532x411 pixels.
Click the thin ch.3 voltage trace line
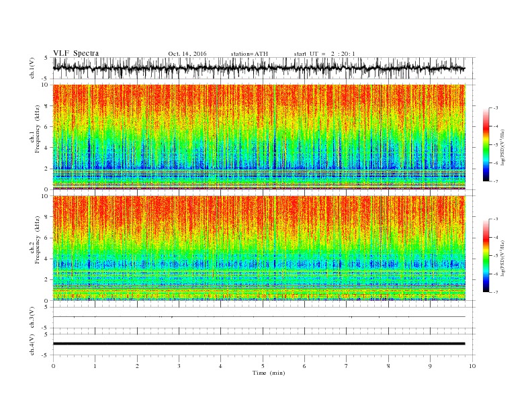tap(259, 317)
